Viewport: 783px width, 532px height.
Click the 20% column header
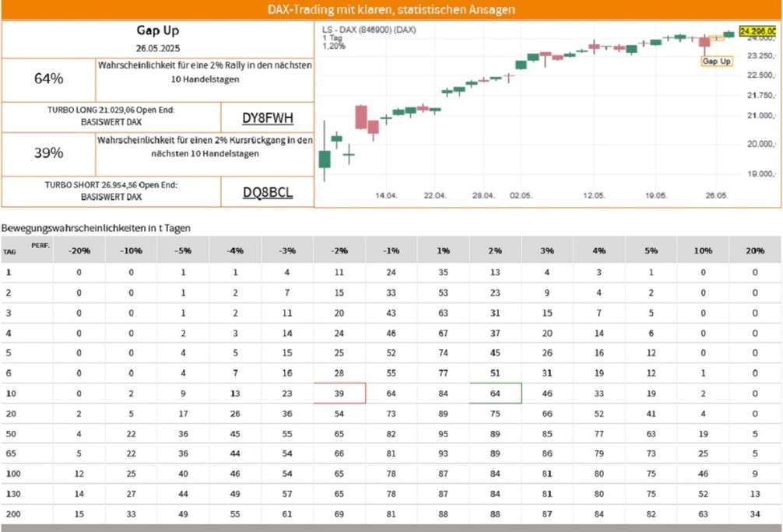pos(755,250)
